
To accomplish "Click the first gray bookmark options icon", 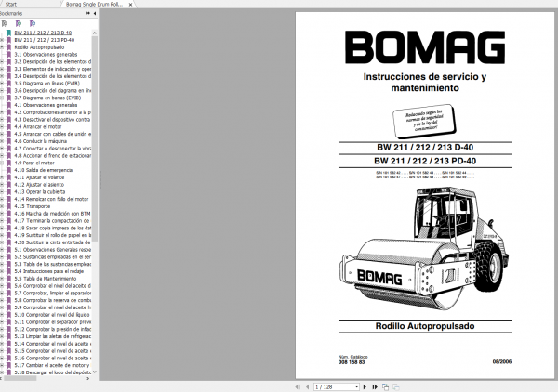I will (x=5, y=23).
